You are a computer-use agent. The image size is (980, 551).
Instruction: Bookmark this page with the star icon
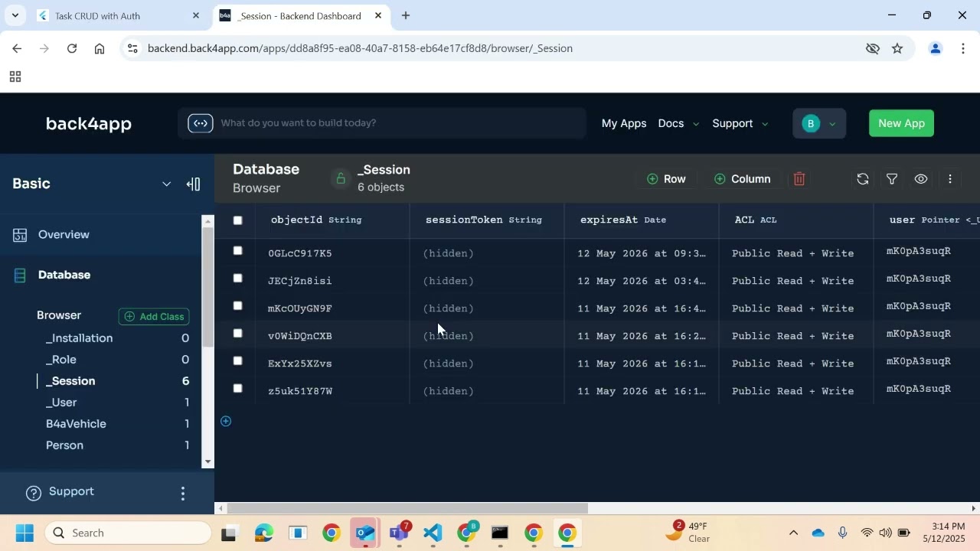(897, 48)
